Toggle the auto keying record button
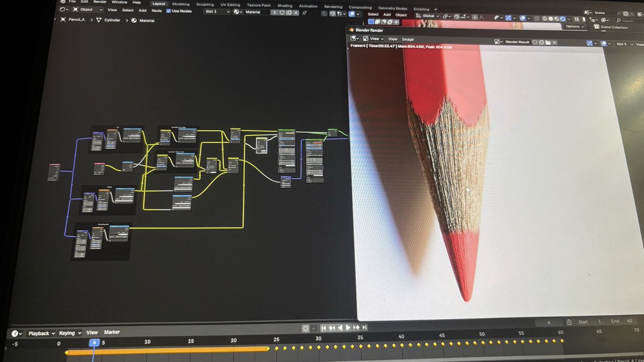 tap(305, 328)
